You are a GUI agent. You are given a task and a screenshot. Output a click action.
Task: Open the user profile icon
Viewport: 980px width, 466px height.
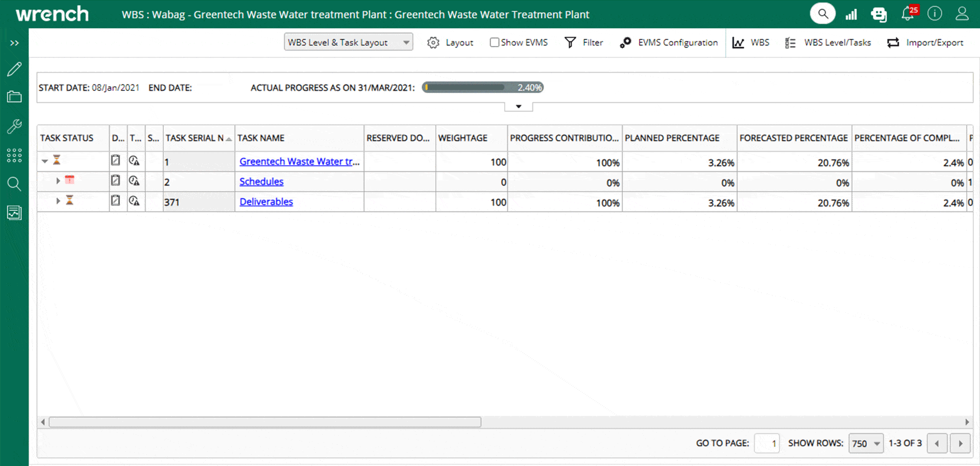click(962, 14)
